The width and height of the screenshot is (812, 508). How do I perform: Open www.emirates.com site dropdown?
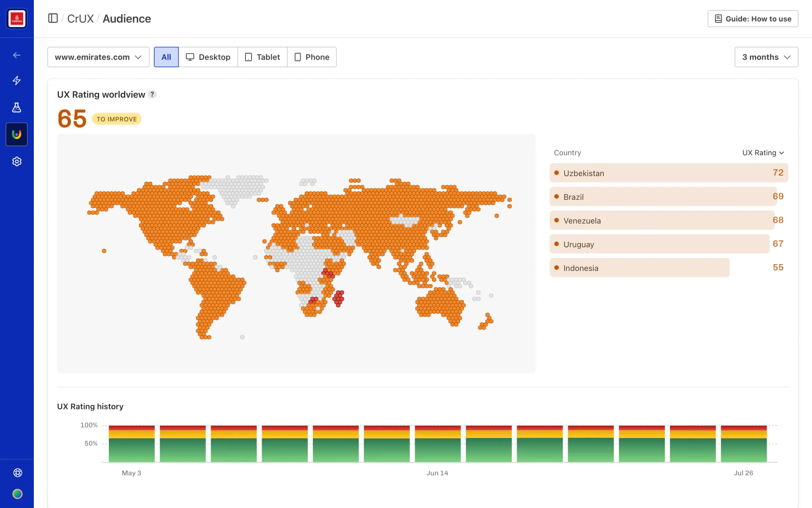coord(98,57)
